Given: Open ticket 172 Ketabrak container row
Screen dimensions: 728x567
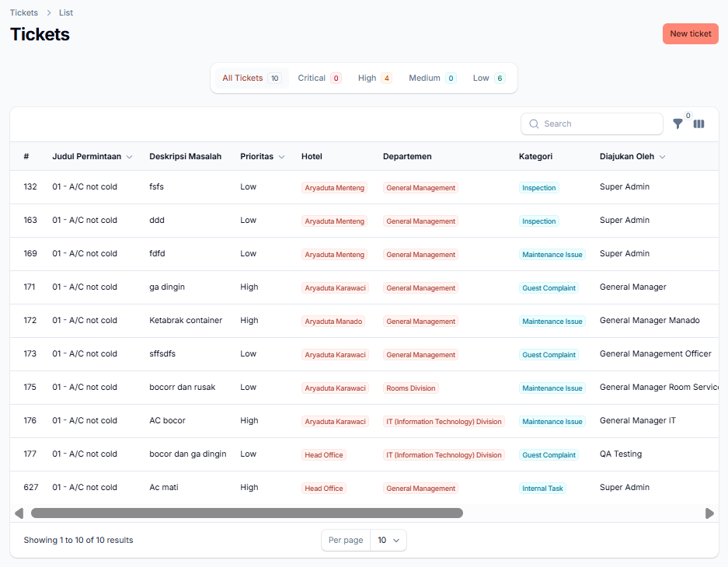Looking at the screenshot, I should [x=185, y=321].
